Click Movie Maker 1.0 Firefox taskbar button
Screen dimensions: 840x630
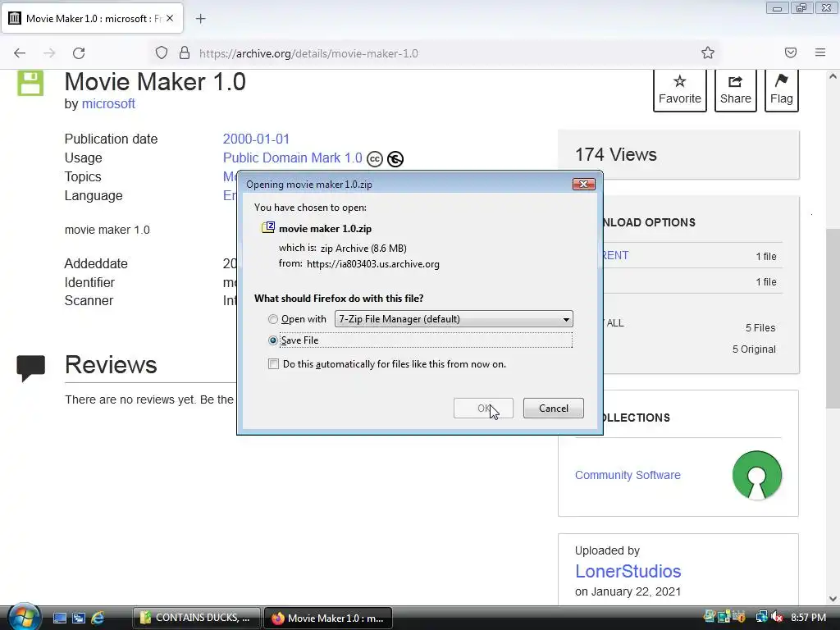tap(328, 618)
